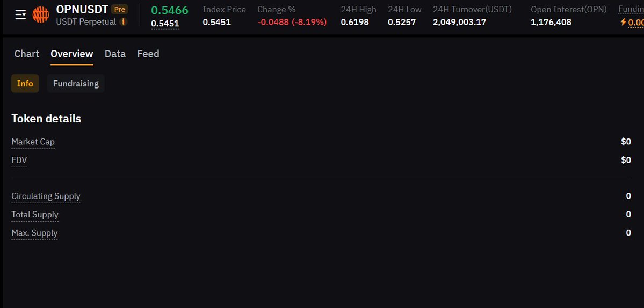The width and height of the screenshot is (644, 308).
Task: Select the Overview tab
Action: 72,54
